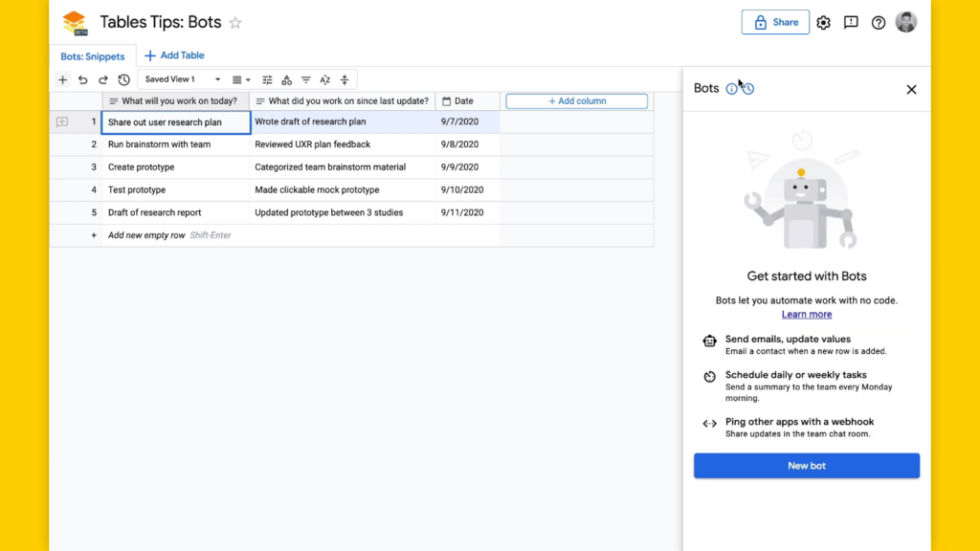Close the Bots panel
980x551 pixels.
(911, 89)
